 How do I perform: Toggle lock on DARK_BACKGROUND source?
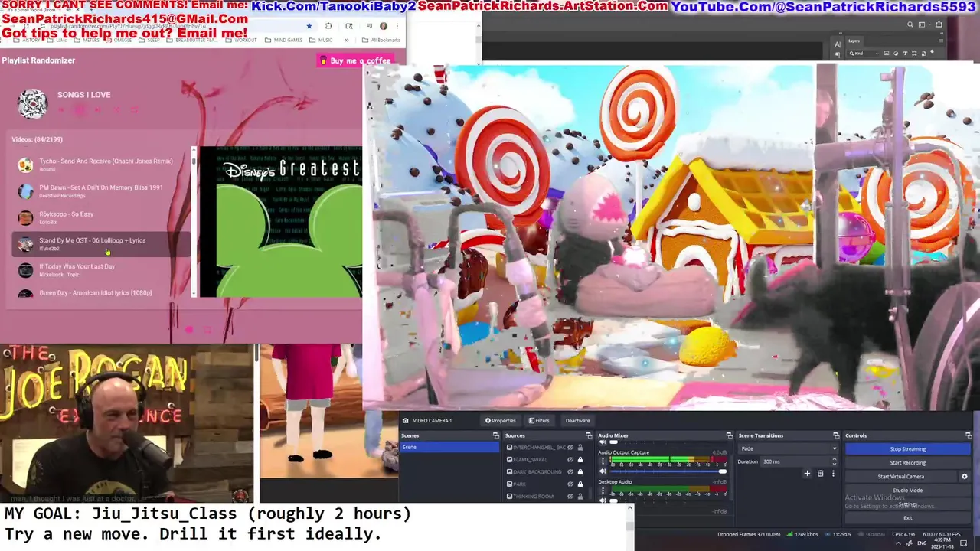coord(580,471)
